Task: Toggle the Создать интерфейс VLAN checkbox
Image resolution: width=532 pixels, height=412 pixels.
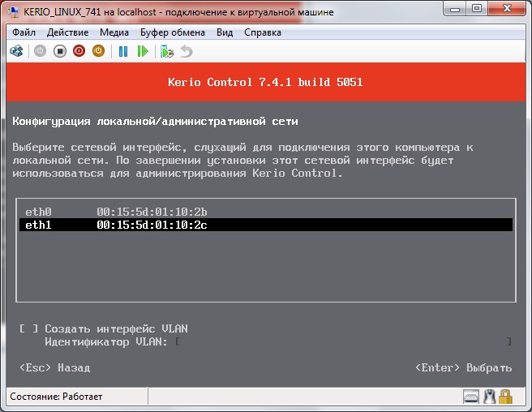Action: click(x=28, y=328)
